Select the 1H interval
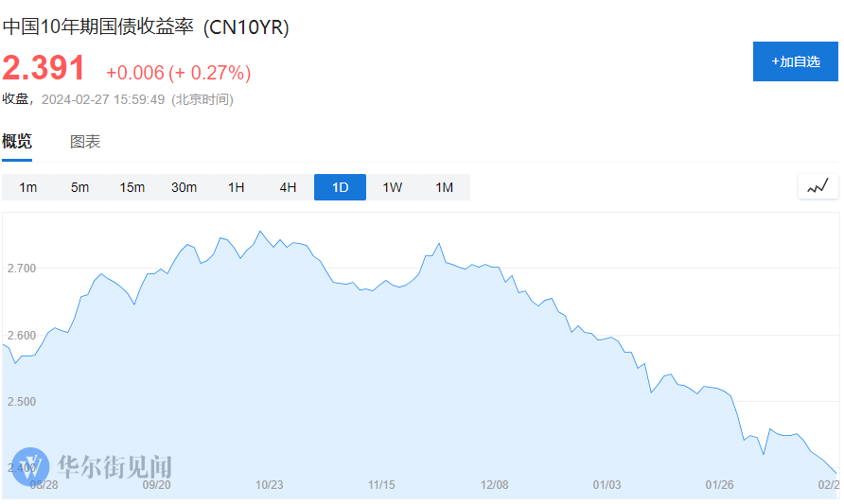 pos(237,187)
